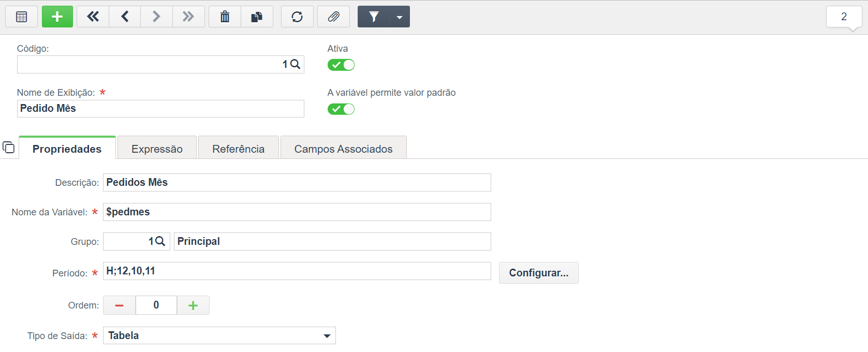Open attachments with paperclip icon

[333, 17]
